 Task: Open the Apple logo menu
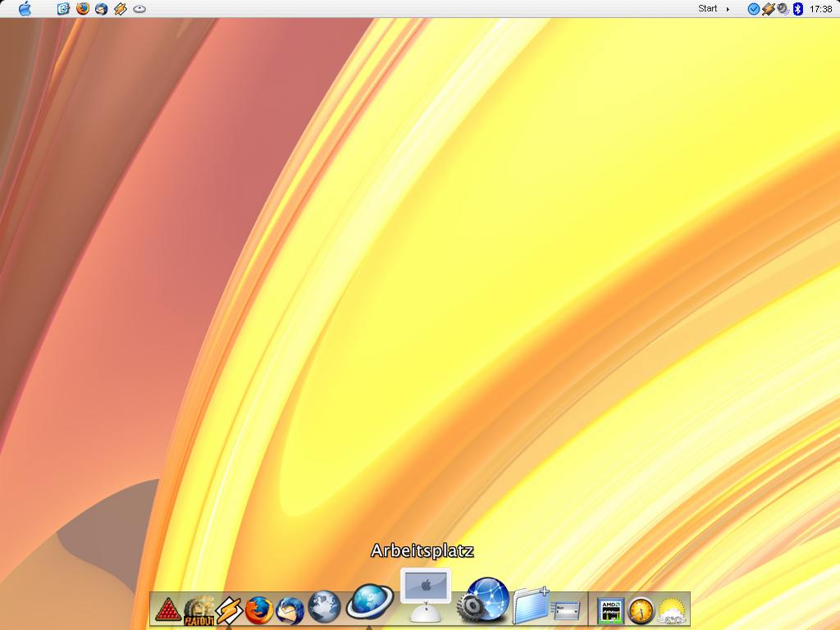[25, 8]
